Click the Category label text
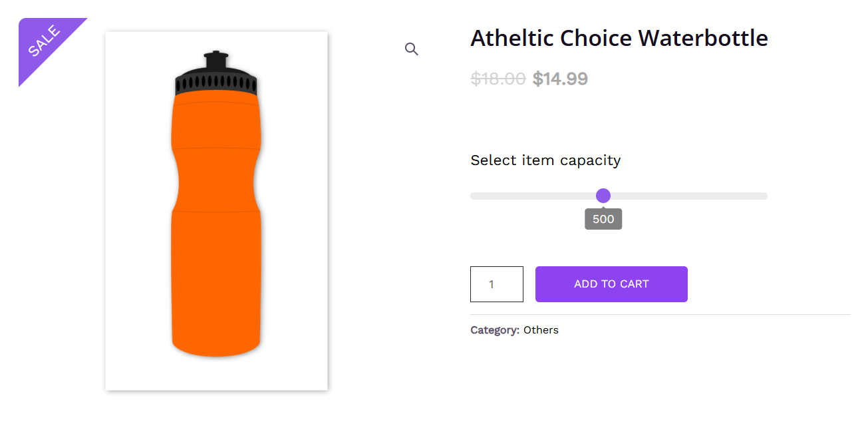Image resolution: width=868 pixels, height=432 pixels. pos(494,329)
